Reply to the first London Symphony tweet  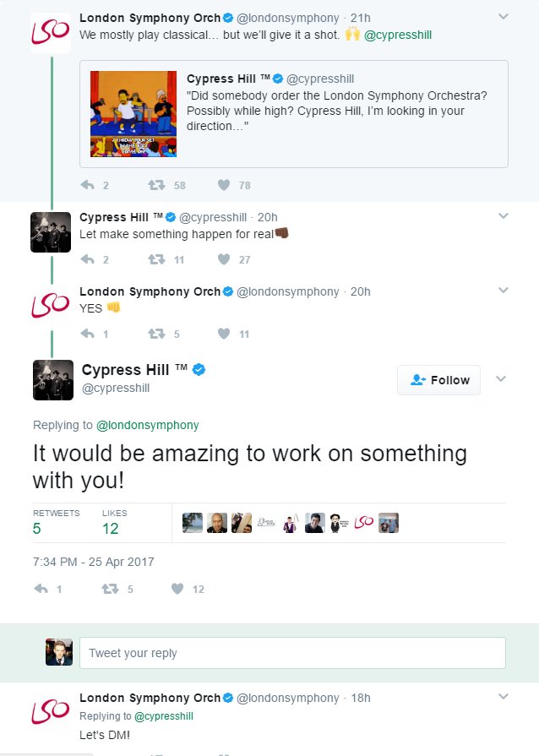[x=87, y=185]
